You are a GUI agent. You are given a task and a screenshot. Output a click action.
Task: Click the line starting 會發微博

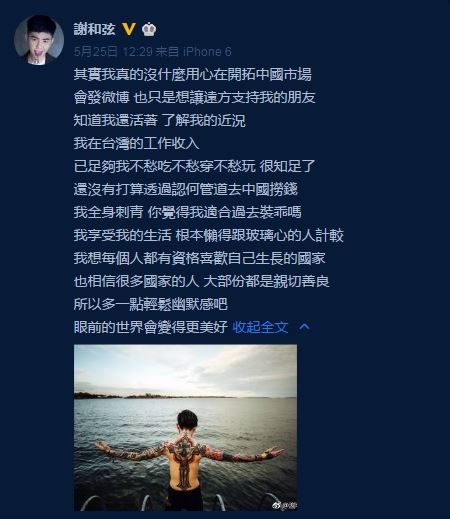pos(194,97)
